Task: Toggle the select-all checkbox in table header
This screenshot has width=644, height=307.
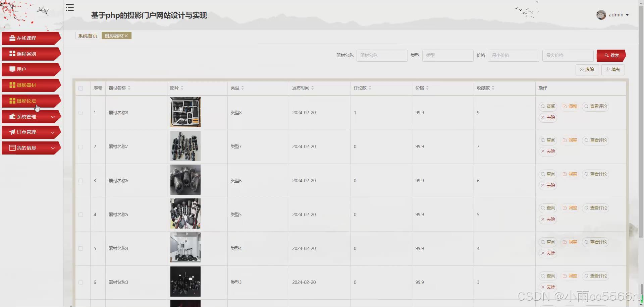Action: pyautogui.click(x=80, y=88)
